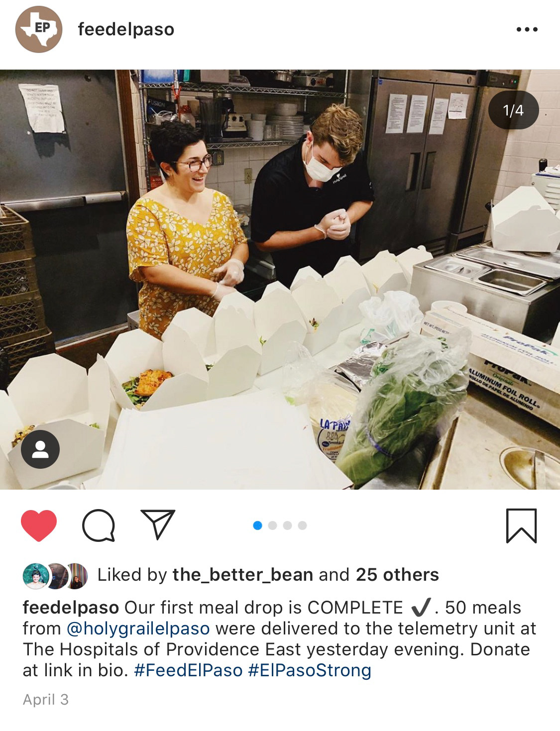Open the feedelpaso username in the header
560x731 pixels.
pyautogui.click(x=126, y=29)
